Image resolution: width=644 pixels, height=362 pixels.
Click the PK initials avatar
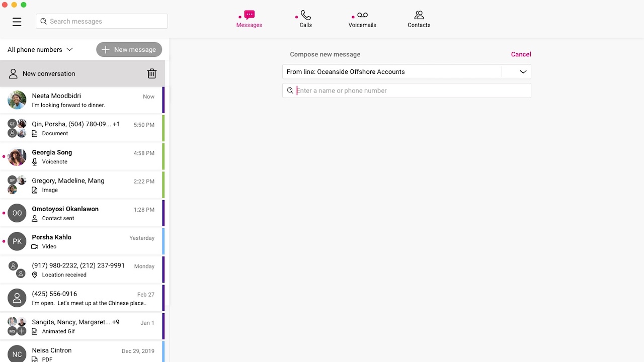(17, 241)
